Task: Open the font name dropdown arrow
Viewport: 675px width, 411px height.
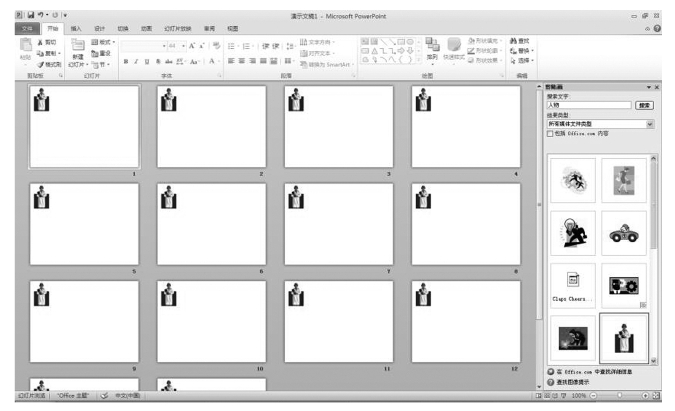Action: [x=164, y=46]
